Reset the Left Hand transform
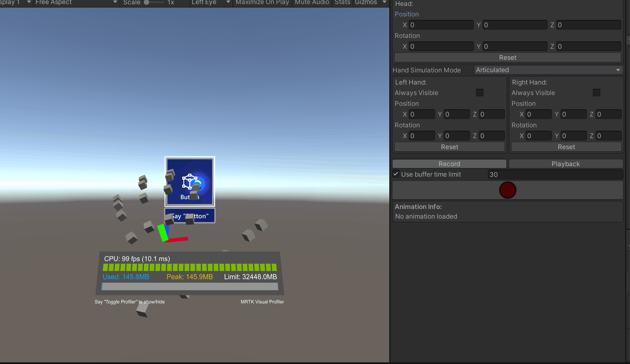Image resolution: width=630 pixels, height=364 pixels. pyautogui.click(x=449, y=147)
